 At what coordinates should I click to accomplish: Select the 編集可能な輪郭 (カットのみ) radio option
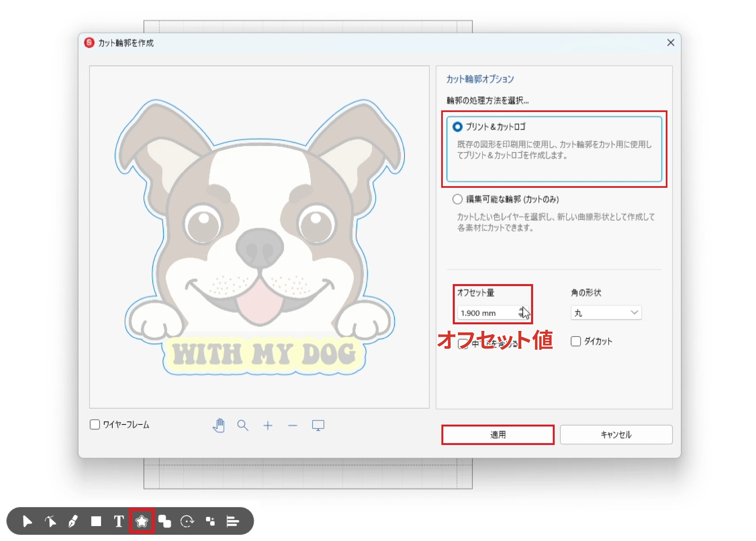coord(457,199)
